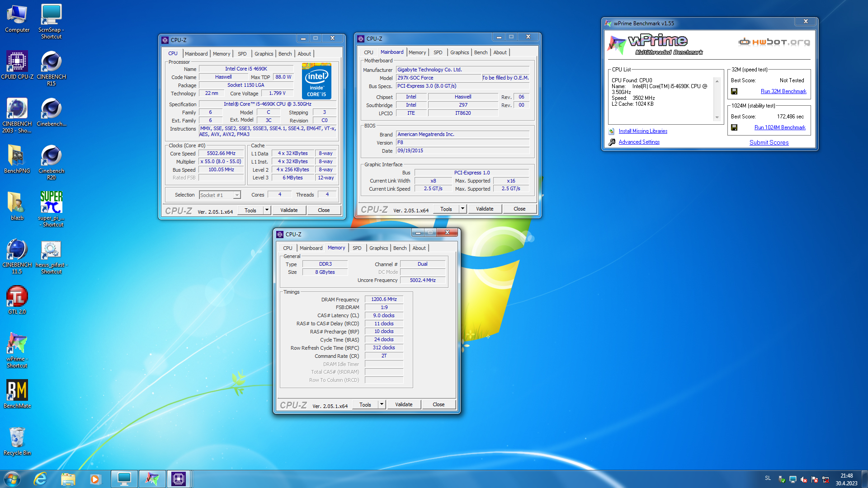The width and height of the screenshot is (868, 488).
Task: Open the media player taskbar icon
Action: pos(95,479)
